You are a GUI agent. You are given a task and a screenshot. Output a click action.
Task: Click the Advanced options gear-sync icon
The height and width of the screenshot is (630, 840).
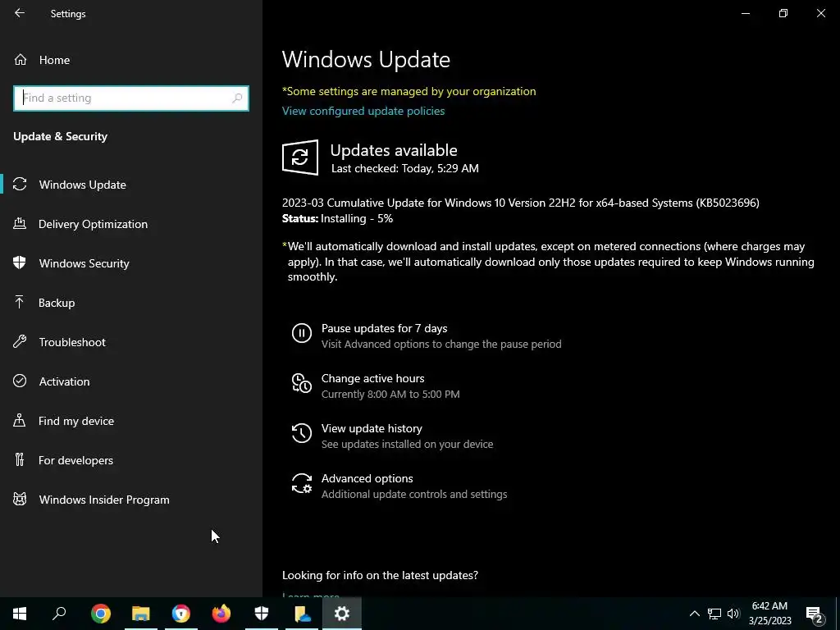click(302, 483)
